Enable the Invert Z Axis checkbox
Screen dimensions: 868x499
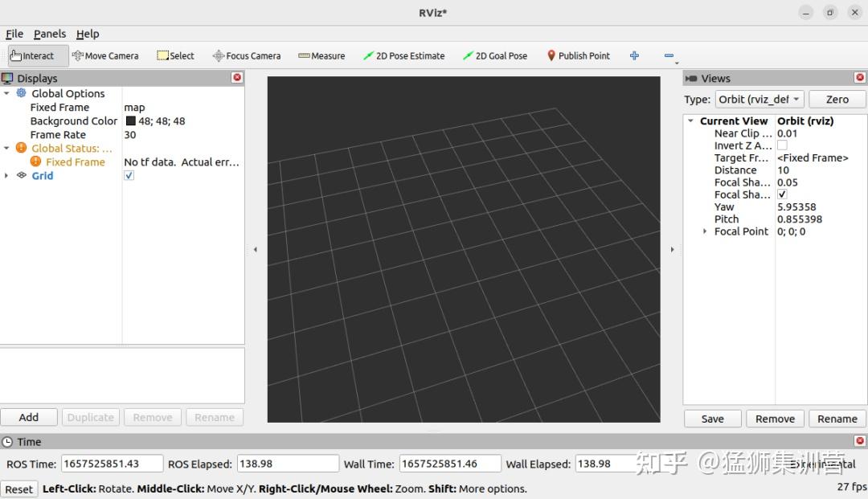click(780, 145)
